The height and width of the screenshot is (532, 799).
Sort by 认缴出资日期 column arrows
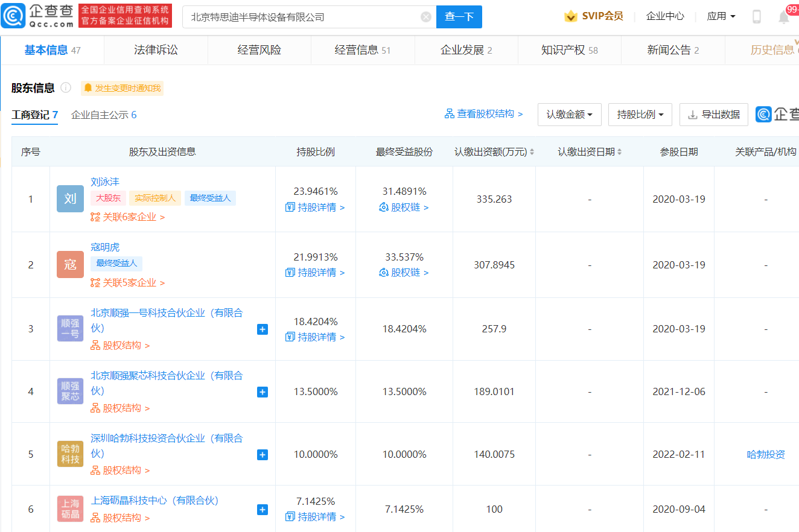pos(619,152)
